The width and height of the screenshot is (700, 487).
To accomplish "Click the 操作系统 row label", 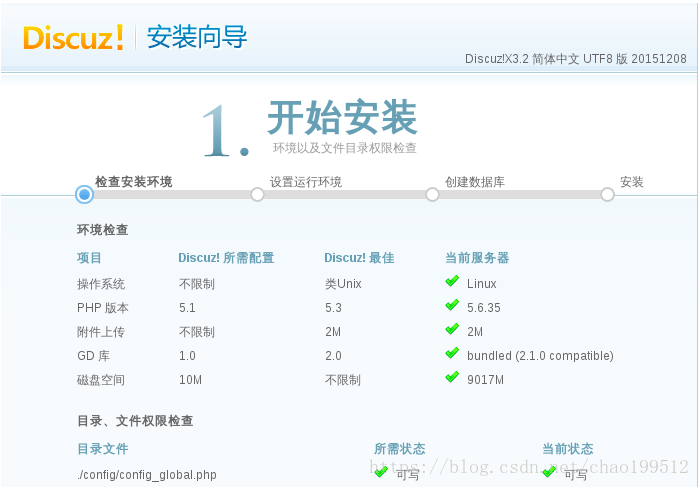I will [101, 284].
